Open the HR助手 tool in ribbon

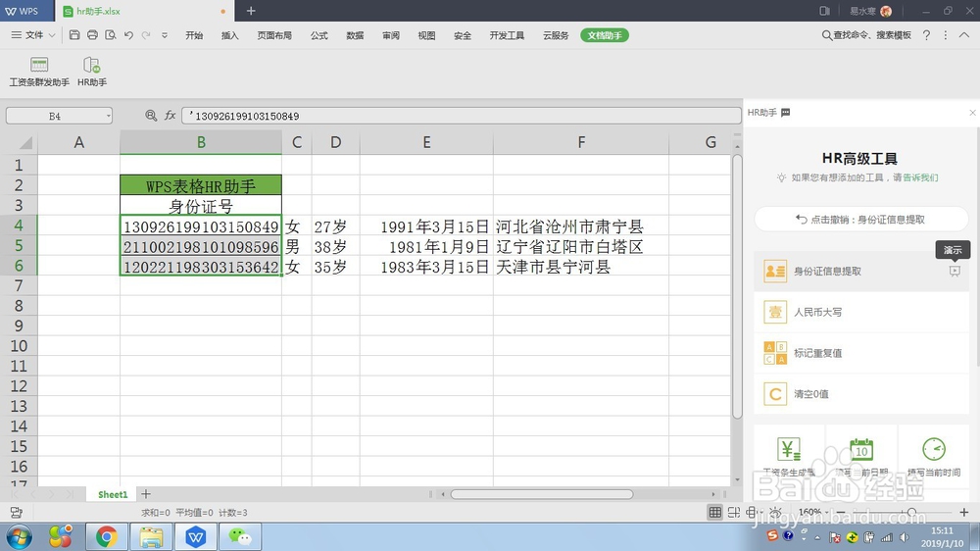point(92,72)
